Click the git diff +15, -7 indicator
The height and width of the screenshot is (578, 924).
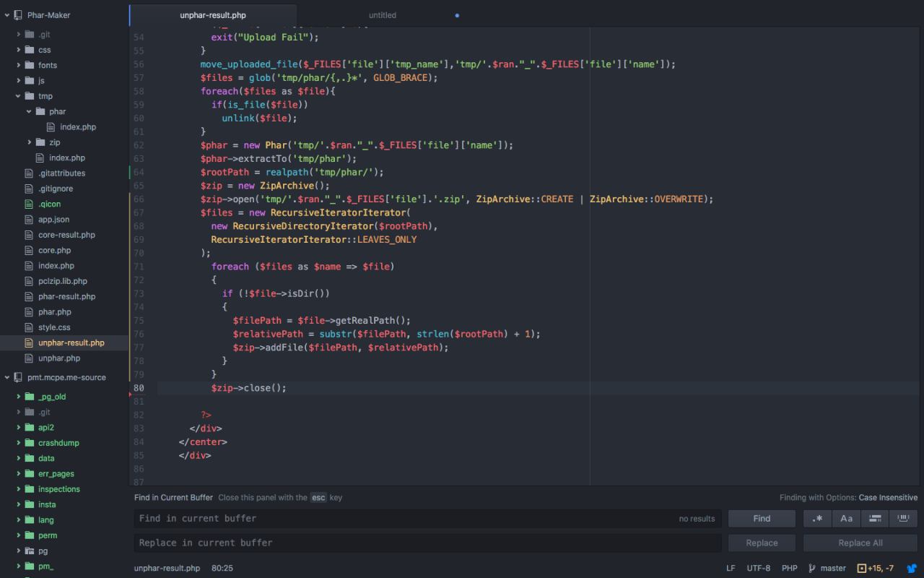click(x=875, y=569)
